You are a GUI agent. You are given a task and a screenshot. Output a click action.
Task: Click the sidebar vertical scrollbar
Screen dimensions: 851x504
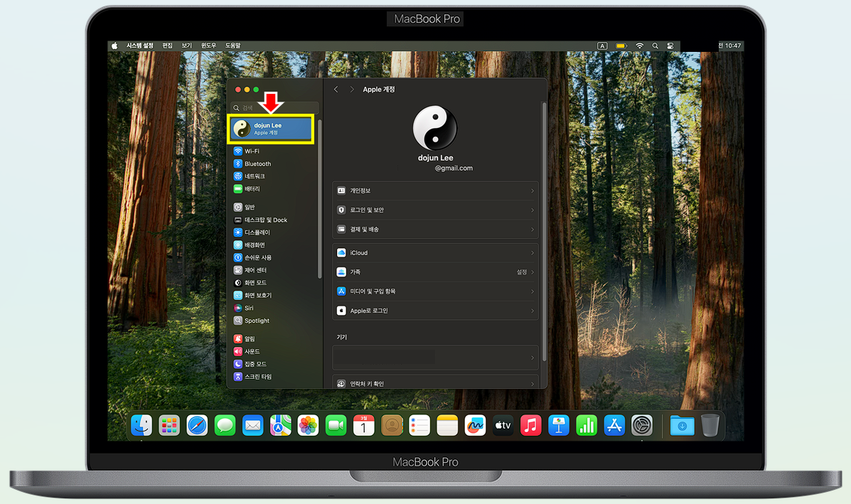(320, 198)
